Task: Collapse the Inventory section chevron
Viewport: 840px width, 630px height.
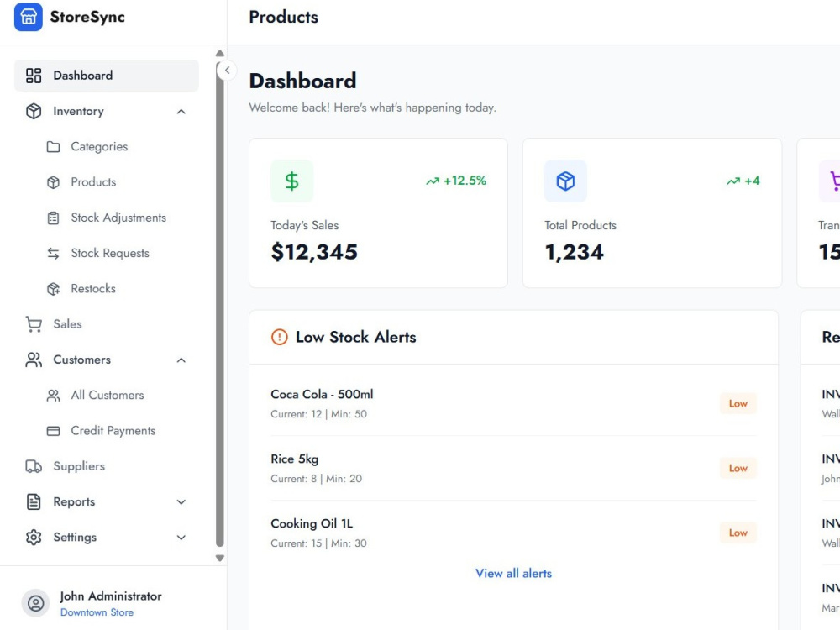Action: coord(181,112)
